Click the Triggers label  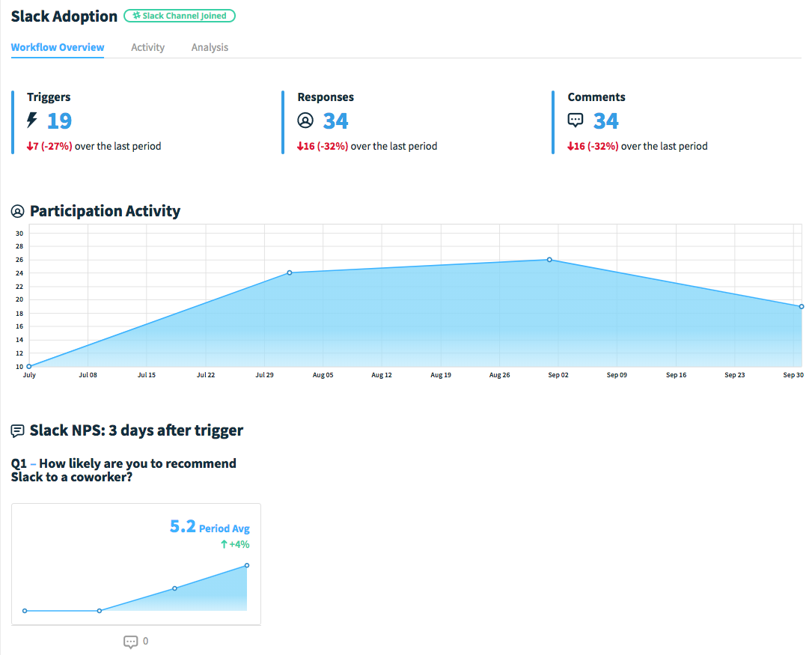pos(49,97)
